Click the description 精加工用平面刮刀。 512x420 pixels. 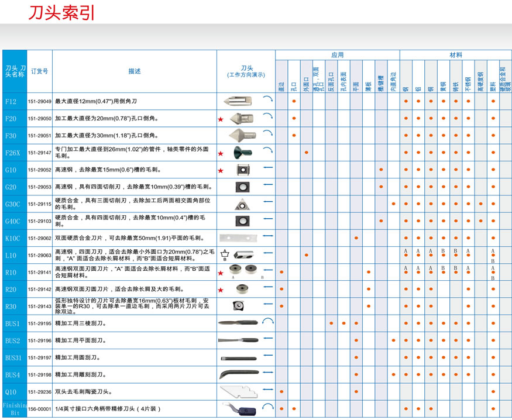[81, 340]
